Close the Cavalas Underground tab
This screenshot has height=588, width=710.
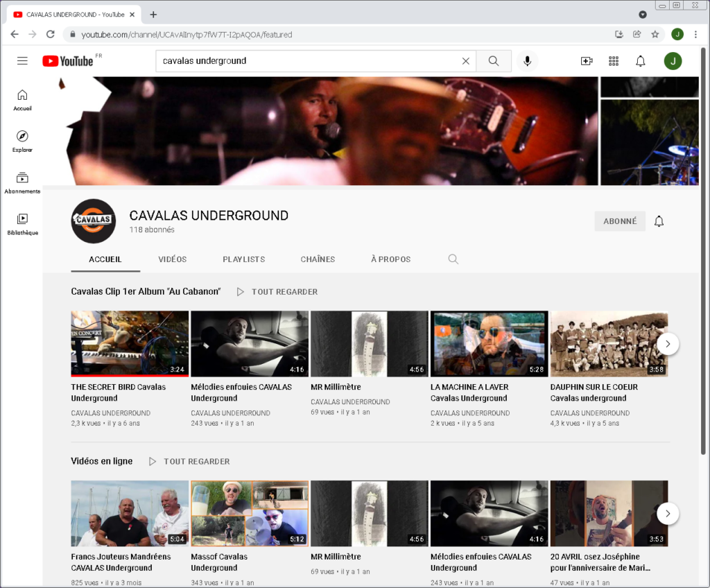point(132,15)
